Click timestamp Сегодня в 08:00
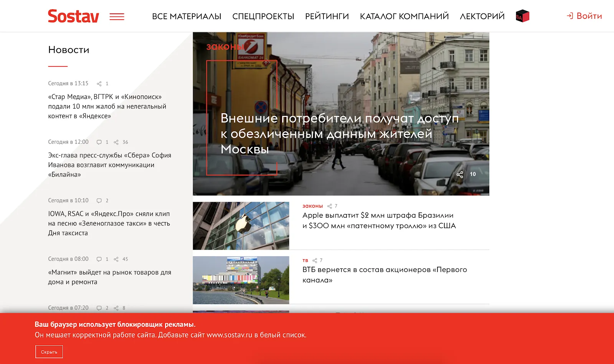The height and width of the screenshot is (364, 614). click(68, 259)
